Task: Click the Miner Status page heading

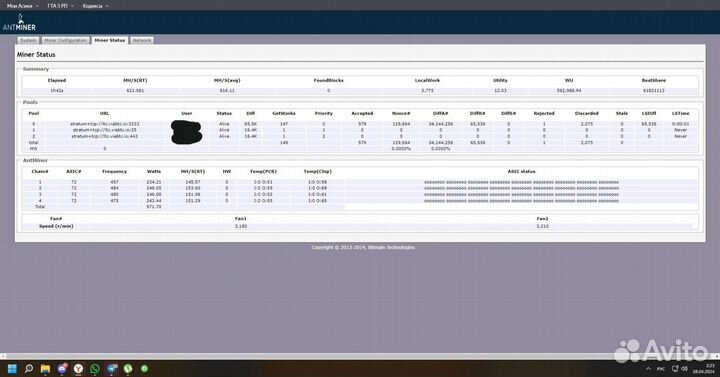Action: pyautogui.click(x=36, y=54)
